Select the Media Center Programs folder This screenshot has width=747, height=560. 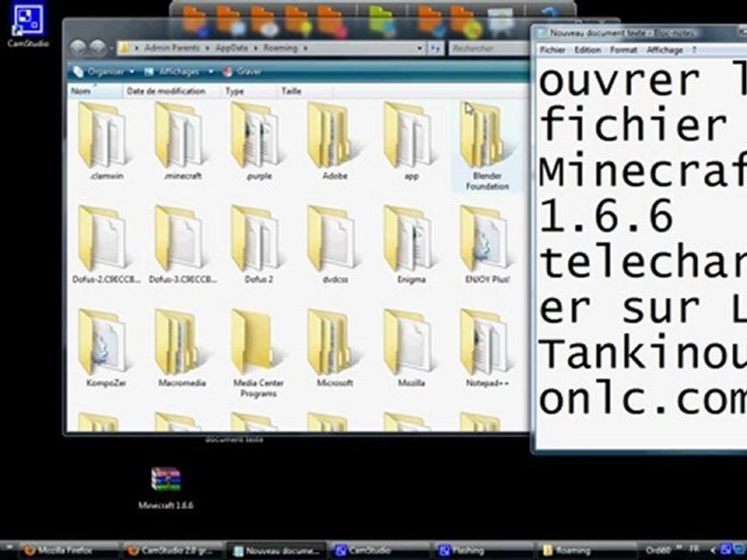pyautogui.click(x=258, y=353)
